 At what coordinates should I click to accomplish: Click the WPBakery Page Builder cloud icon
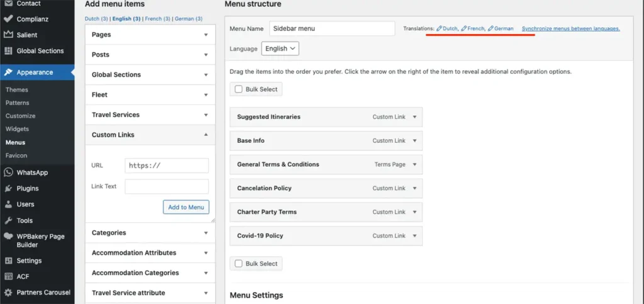point(8,236)
